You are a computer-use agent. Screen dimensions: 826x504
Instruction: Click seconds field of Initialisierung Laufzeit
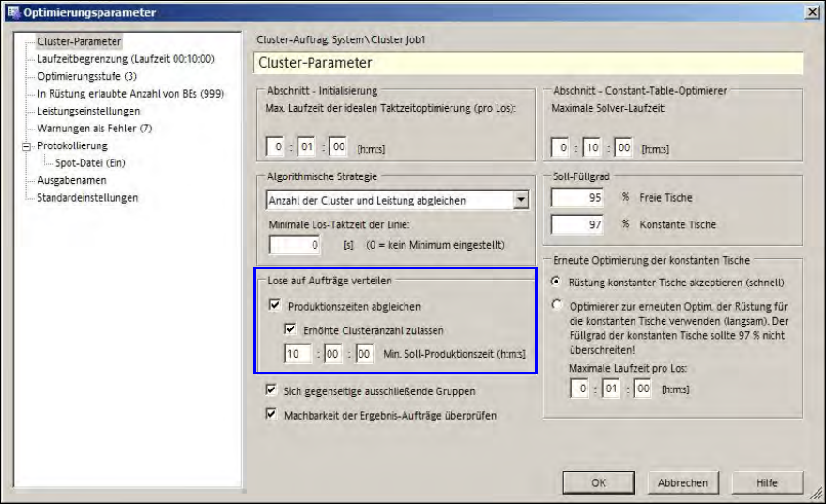(x=338, y=147)
